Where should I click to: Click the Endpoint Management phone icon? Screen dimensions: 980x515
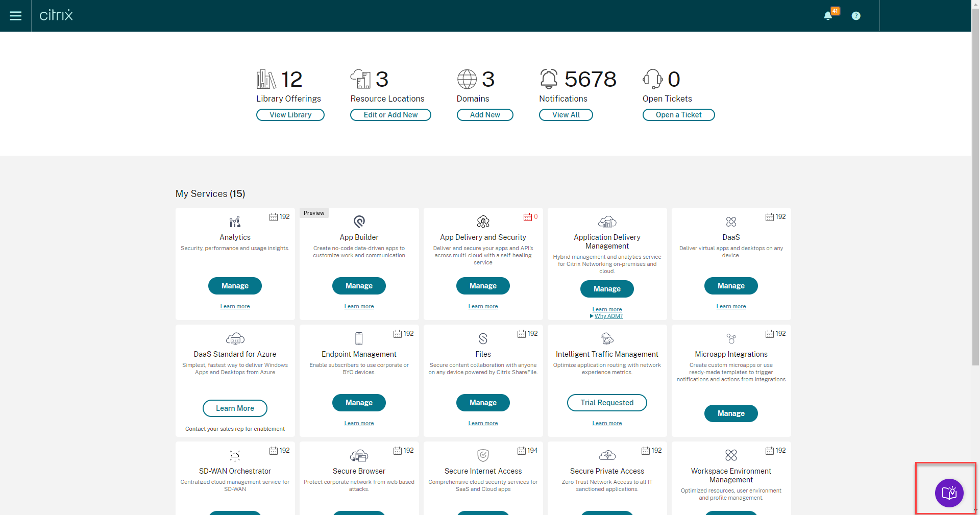pos(359,338)
